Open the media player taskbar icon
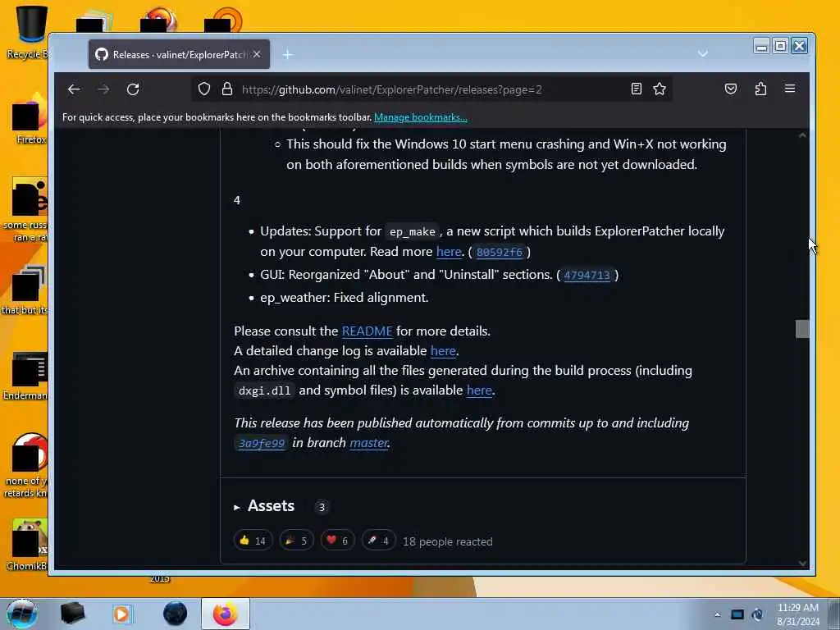The image size is (840, 630). tap(122, 614)
